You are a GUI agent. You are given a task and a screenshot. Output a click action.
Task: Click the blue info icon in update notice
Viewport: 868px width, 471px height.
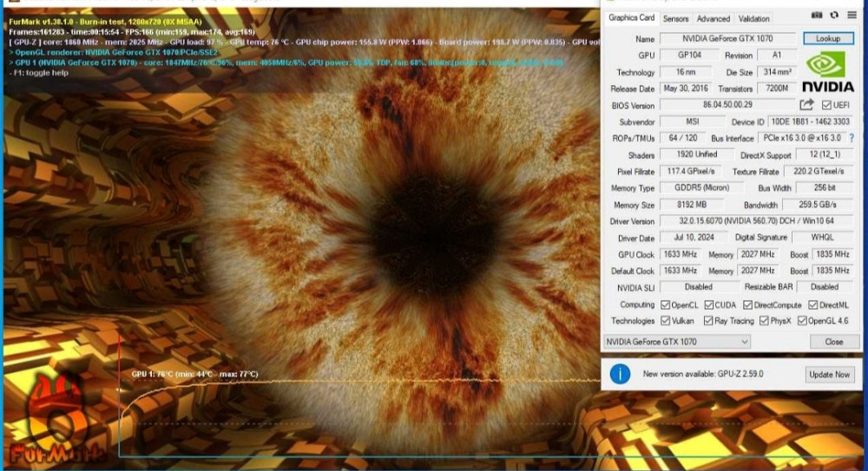pyautogui.click(x=620, y=374)
